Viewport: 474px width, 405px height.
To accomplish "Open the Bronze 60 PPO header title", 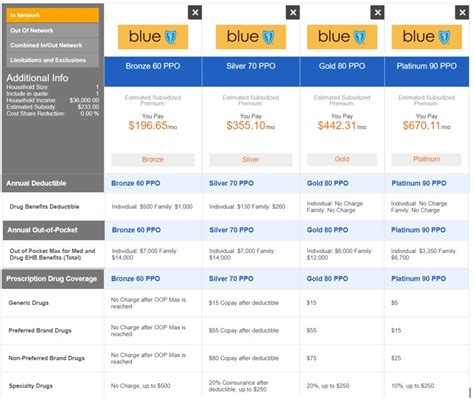I will [x=153, y=66].
